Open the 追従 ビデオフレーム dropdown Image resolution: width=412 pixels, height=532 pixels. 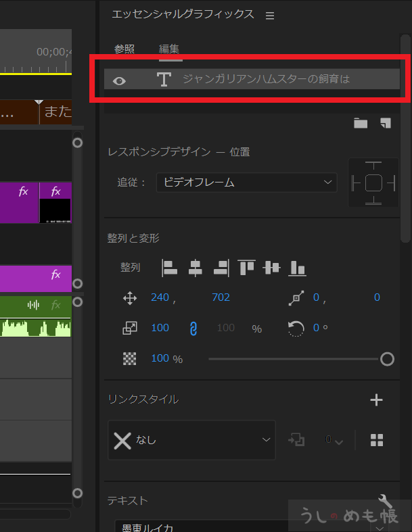[x=246, y=183]
